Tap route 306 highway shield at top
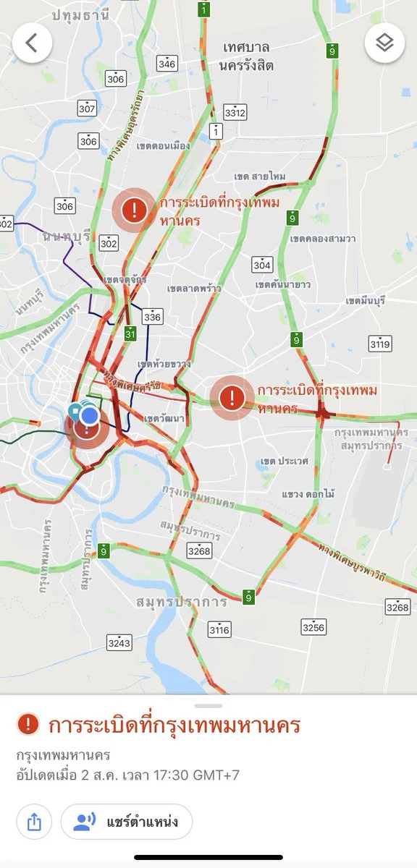This screenshot has height=868, width=417. [x=115, y=78]
